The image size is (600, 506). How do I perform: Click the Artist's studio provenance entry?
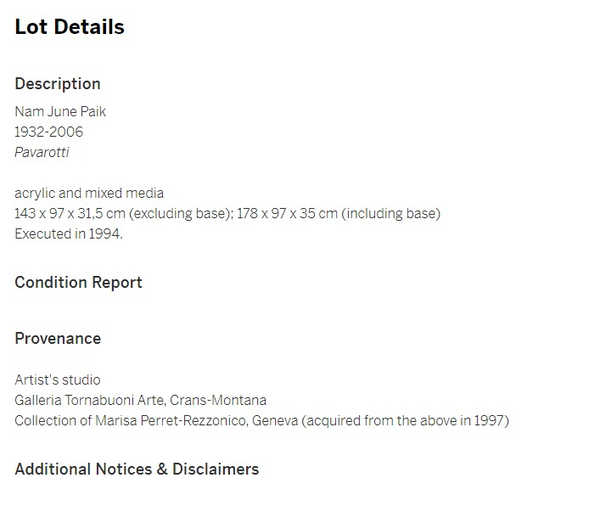click(57, 380)
